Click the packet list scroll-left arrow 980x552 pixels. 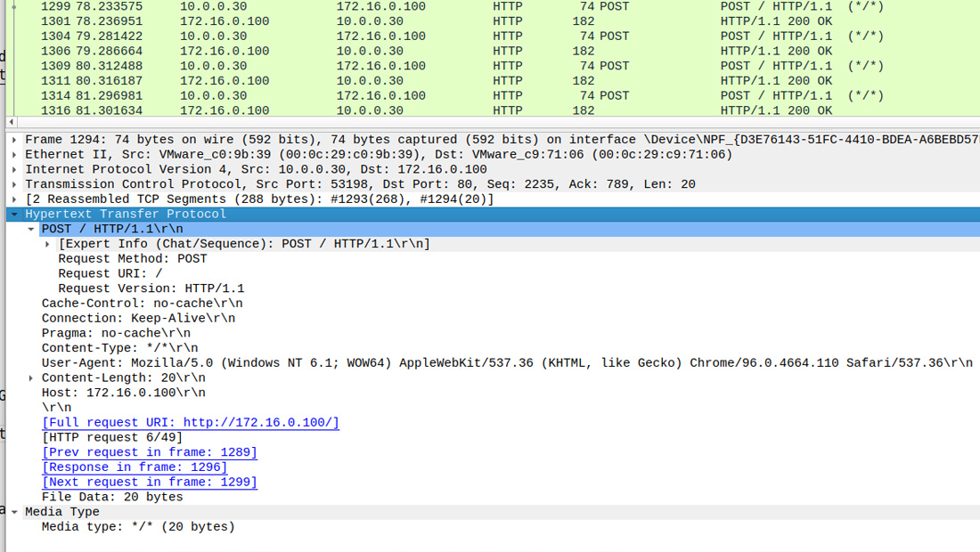(11, 122)
